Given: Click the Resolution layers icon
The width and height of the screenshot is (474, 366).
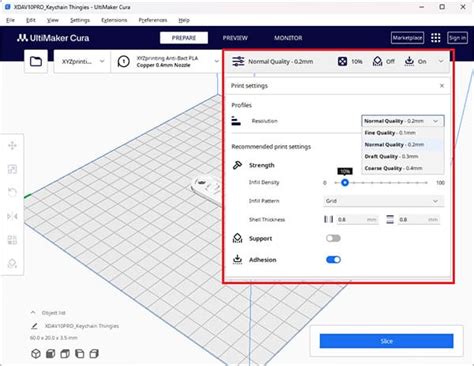Looking at the screenshot, I should click(x=236, y=121).
